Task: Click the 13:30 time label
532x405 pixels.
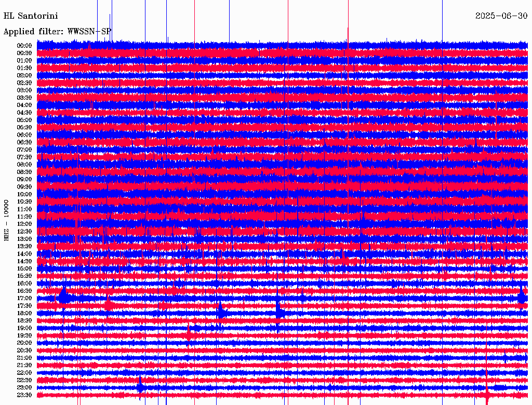Action: (x=24, y=247)
